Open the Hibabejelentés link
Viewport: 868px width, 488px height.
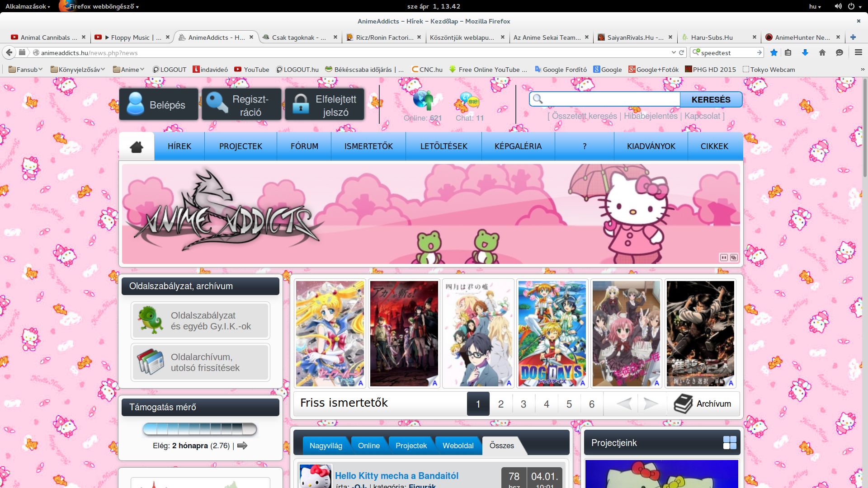pos(651,116)
